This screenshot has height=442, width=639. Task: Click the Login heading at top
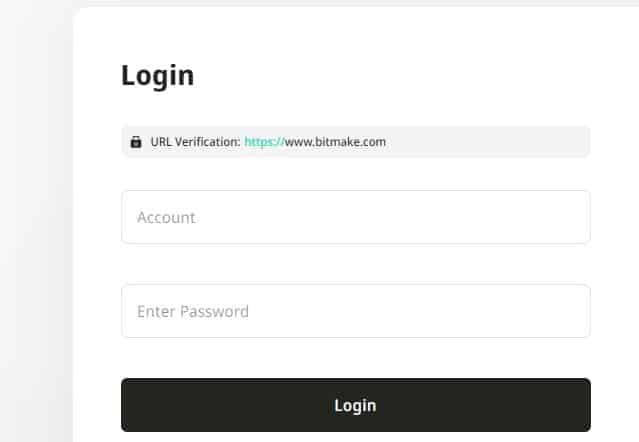pos(157,75)
